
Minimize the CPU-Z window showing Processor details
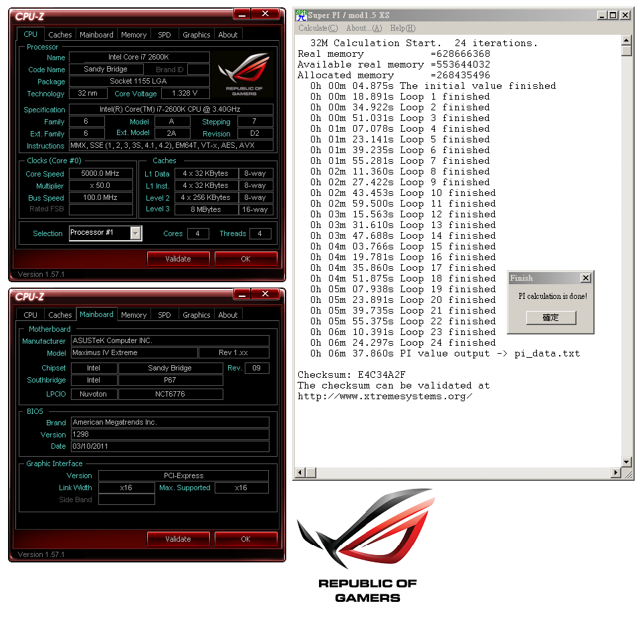(x=242, y=14)
